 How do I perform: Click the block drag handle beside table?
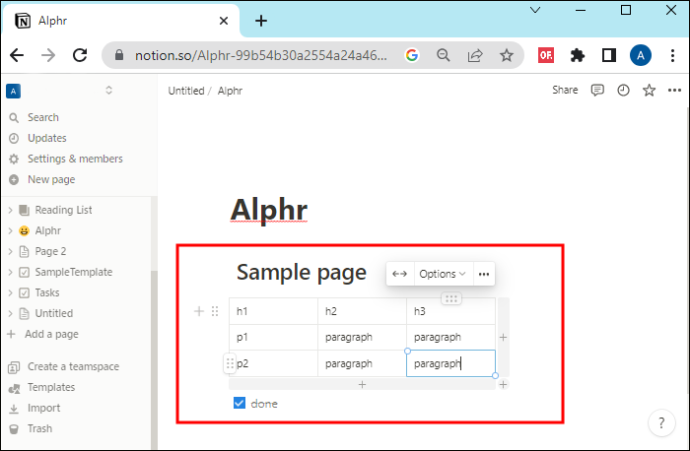pos(215,311)
